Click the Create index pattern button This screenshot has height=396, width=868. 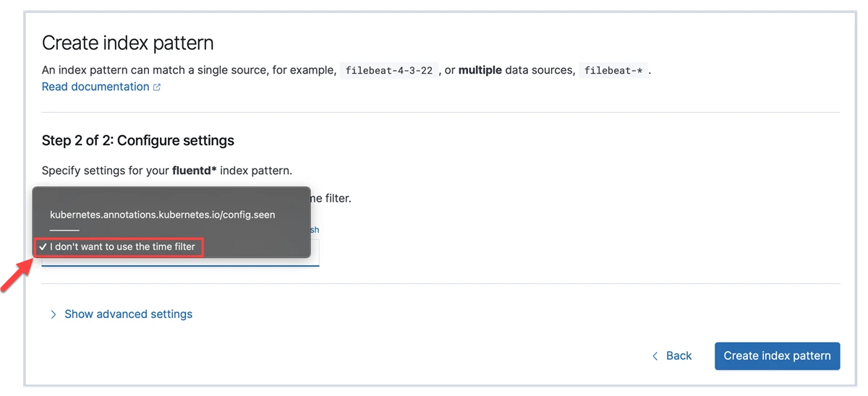[x=777, y=356]
